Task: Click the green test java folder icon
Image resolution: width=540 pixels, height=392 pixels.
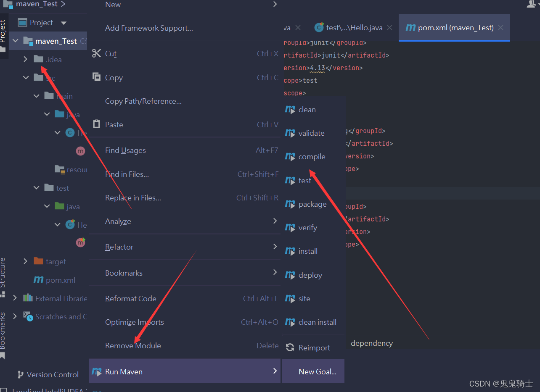Action: point(59,206)
